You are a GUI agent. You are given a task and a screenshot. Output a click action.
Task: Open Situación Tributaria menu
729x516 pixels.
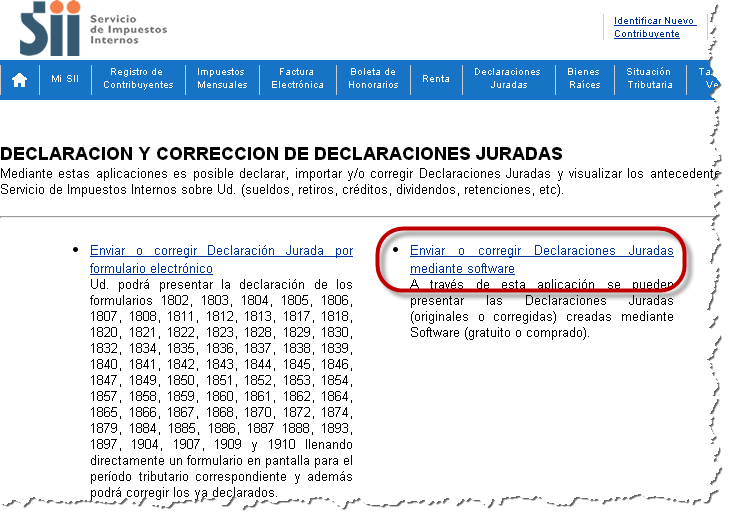tap(649, 78)
